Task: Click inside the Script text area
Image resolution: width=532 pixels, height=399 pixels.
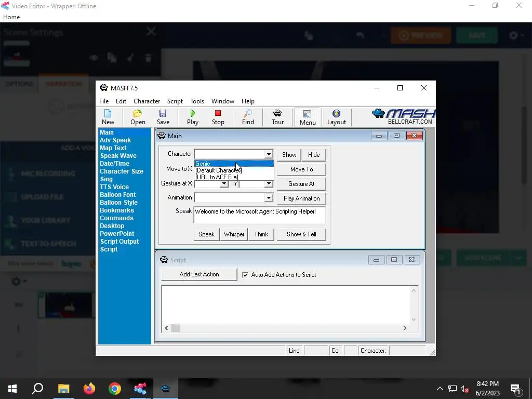Action: click(x=286, y=304)
